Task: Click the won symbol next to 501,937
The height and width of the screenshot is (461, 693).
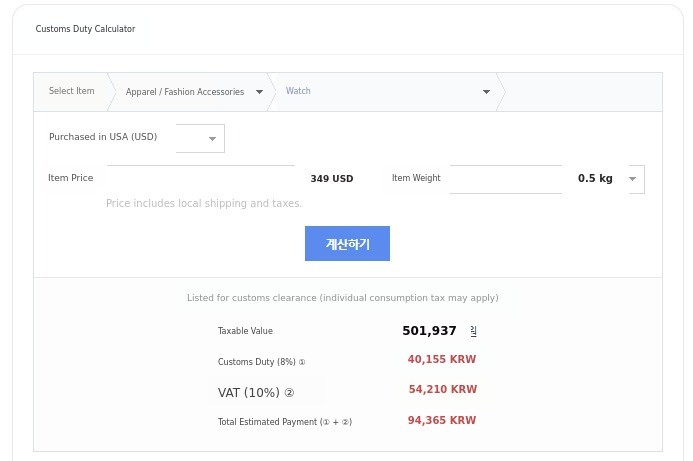Action: click(x=474, y=331)
